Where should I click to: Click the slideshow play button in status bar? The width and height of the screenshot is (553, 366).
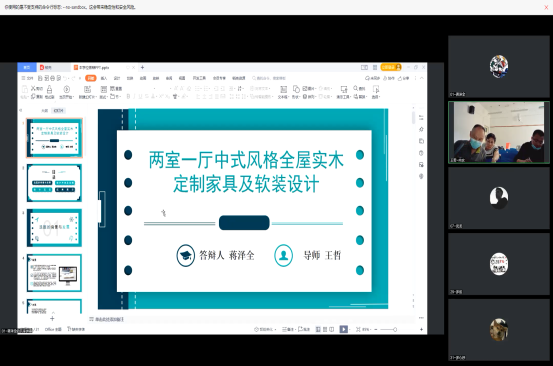(x=343, y=329)
